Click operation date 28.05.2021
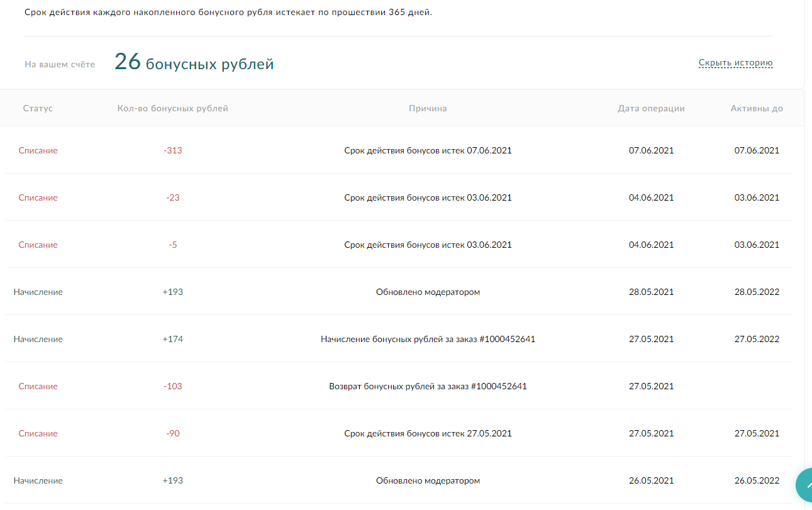This screenshot has width=812, height=510. [651, 292]
